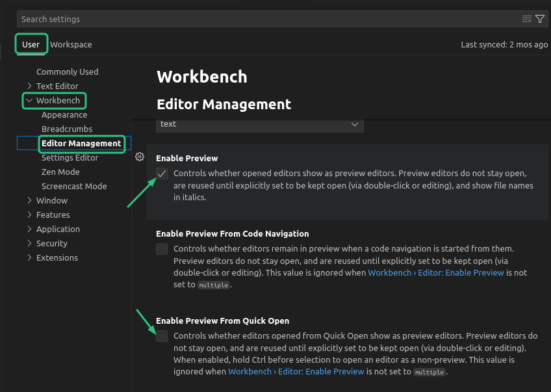The width and height of the screenshot is (551, 392).
Task: Open Zen Mode settings category
Action: (x=60, y=172)
